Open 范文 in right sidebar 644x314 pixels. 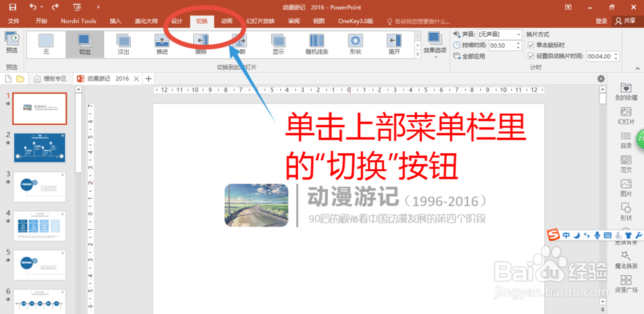point(626,164)
